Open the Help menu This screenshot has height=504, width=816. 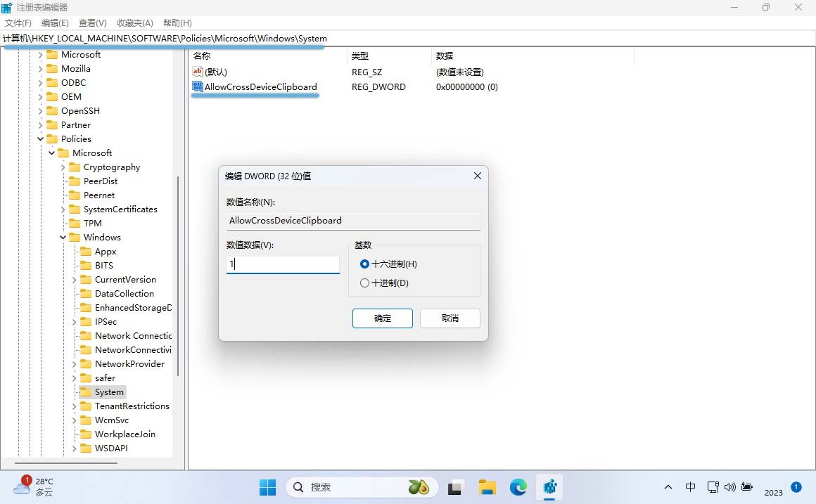pos(177,23)
